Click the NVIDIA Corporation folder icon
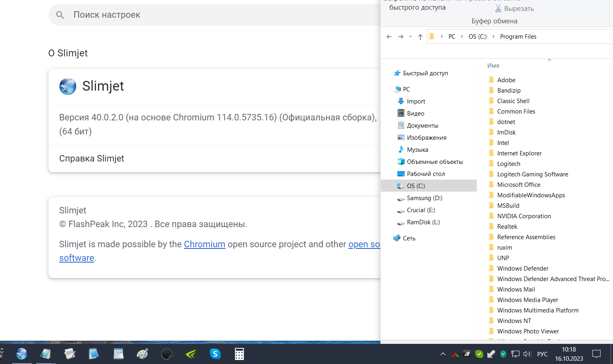 pos(491,216)
